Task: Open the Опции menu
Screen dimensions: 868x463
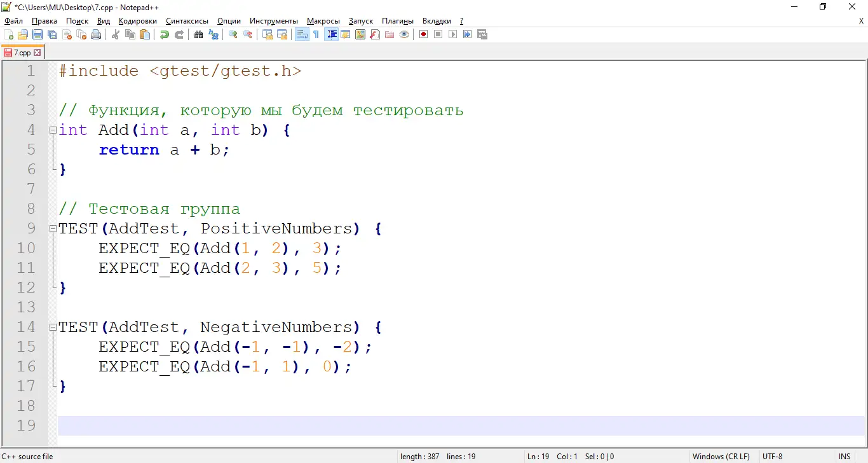Action: (x=229, y=21)
